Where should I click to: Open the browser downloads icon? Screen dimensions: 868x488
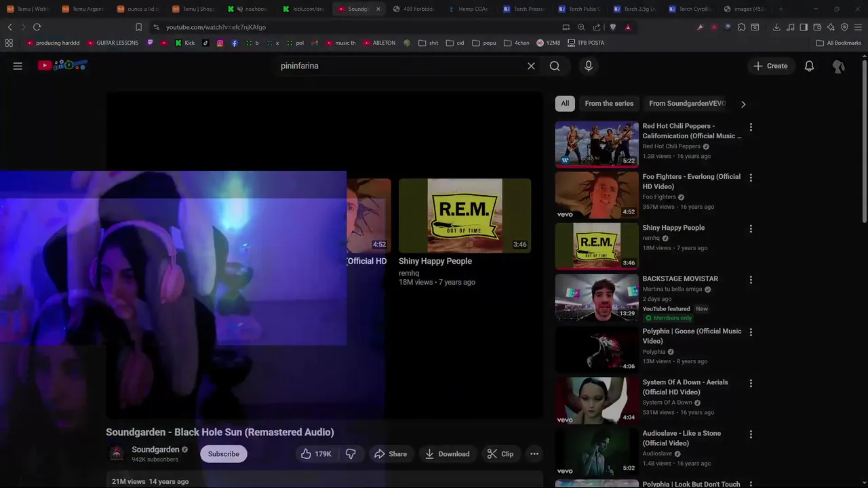776,27
